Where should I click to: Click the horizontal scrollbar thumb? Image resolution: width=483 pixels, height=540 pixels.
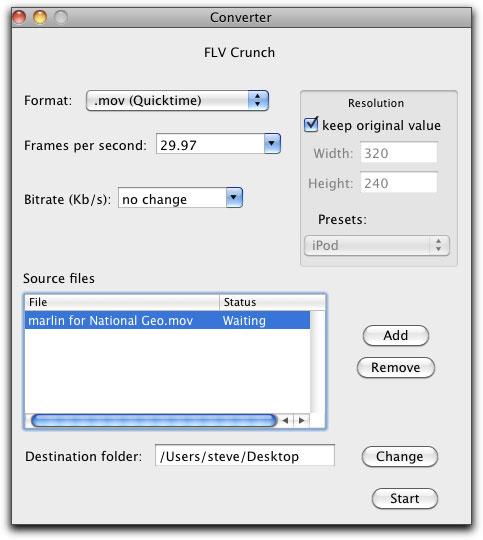click(x=154, y=420)
